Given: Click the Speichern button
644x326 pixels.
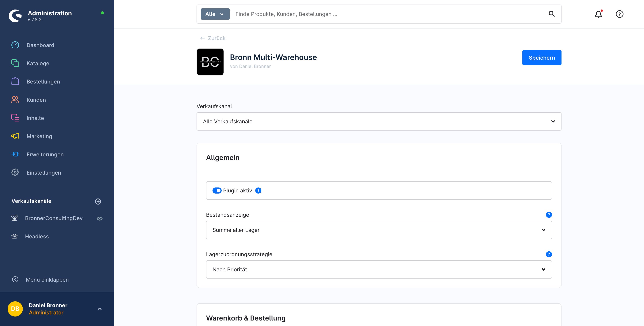Looking at the screenshot, I should coord(542,57).
